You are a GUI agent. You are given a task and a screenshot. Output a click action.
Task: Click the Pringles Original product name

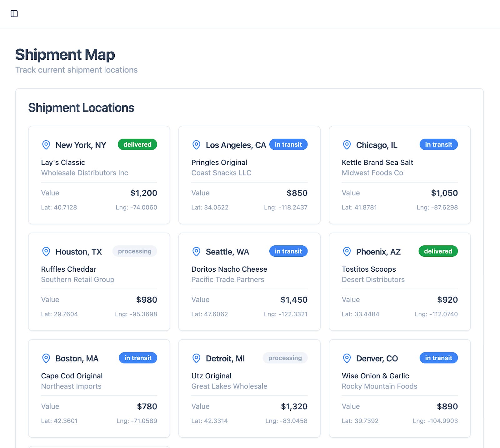(x=219, y=163)
